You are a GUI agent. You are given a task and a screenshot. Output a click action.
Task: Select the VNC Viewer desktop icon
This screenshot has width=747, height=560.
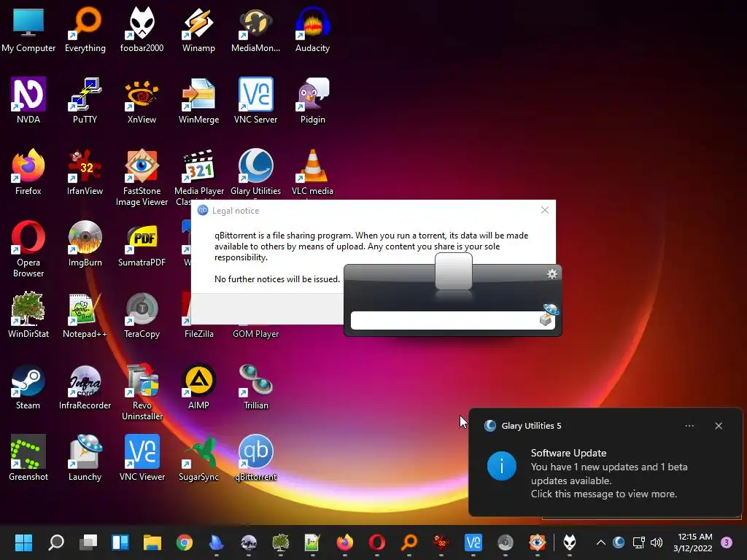coord(142,457)
